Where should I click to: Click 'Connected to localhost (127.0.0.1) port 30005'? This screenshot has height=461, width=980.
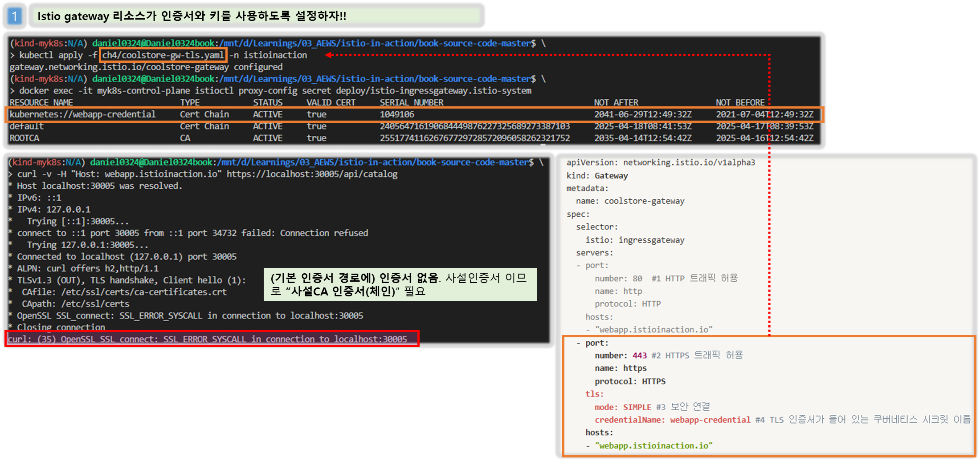122,257
